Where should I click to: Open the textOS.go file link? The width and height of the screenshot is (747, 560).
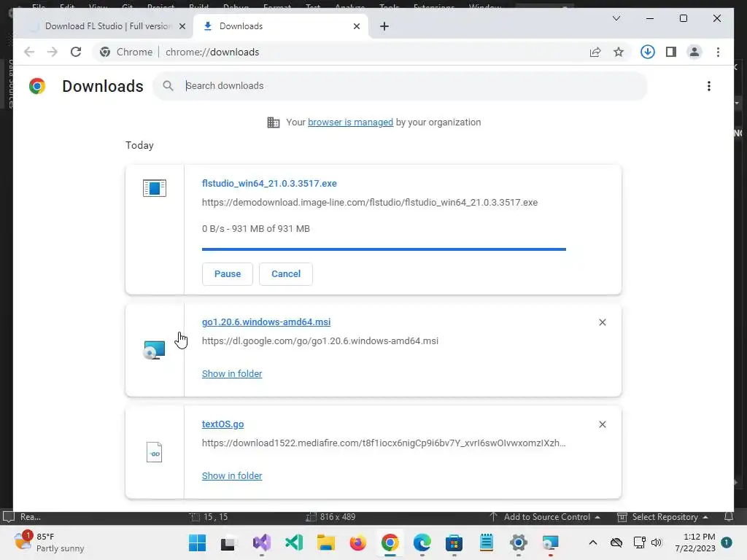pyautogui.click(x=223, y=424)
